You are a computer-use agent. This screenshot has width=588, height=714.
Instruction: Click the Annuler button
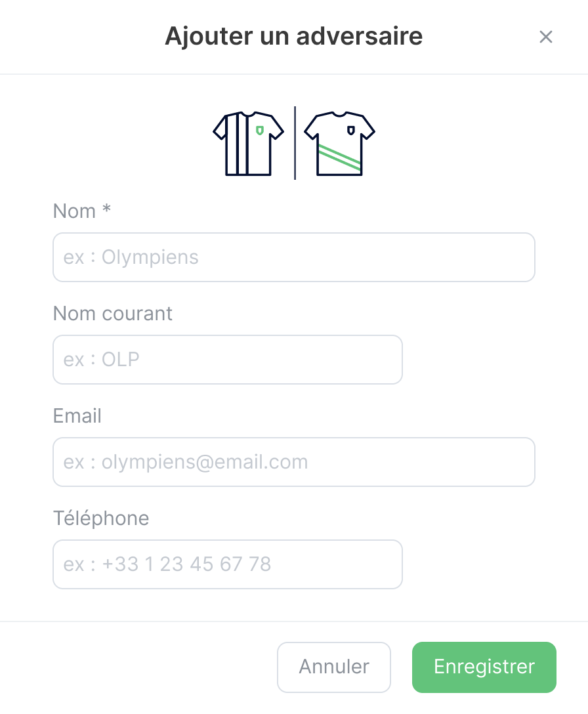[x=333, y=667]
